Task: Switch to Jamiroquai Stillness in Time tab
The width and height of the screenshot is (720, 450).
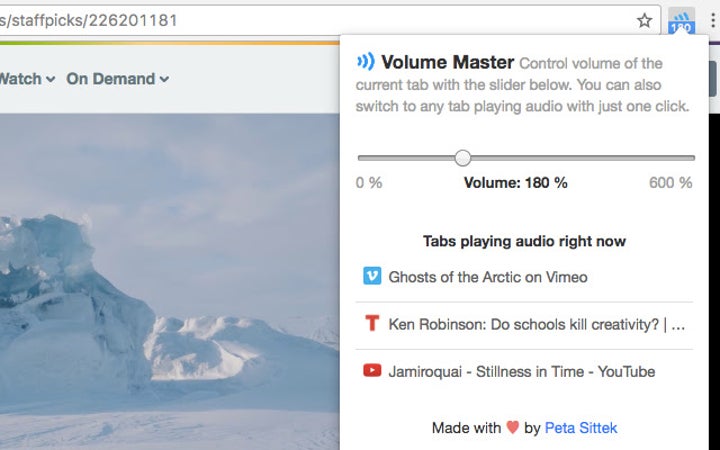Action: click(521, 372)
